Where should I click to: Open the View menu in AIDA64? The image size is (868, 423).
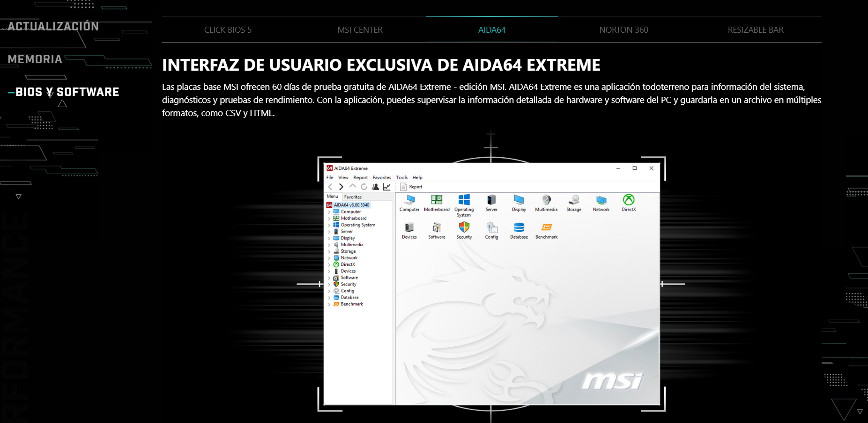tap(343, 177)
